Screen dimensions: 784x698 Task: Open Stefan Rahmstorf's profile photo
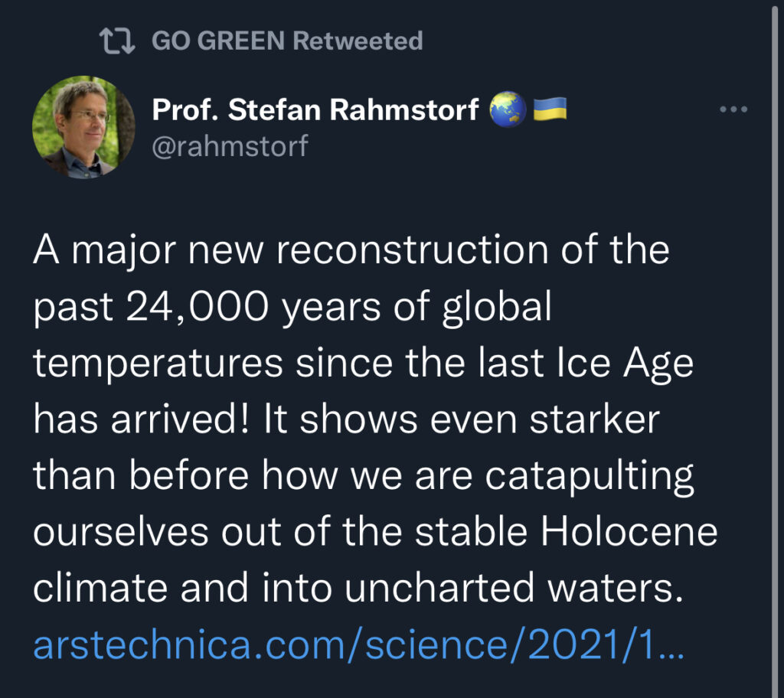83,127
